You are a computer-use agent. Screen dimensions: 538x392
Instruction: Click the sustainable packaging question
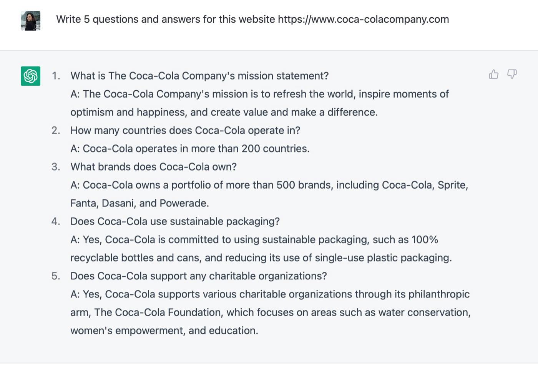coord(175,221)
